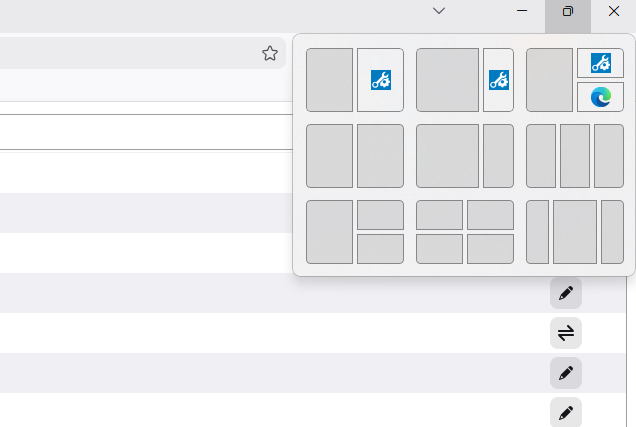This screenshot has width=636, height=427.
Task: Click the pencil icon directly above the swap arrows
Action: point(565,293)
